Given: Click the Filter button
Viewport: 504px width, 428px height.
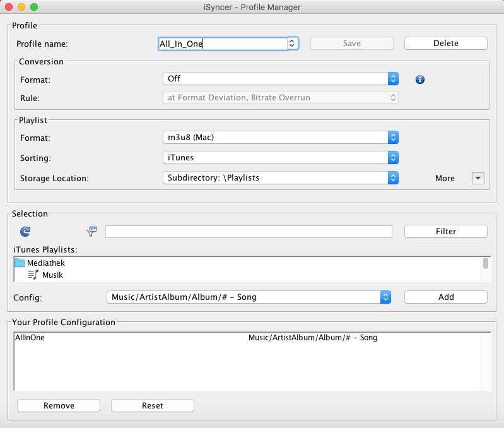Looking at the screenshot, I should coord(446,232).
